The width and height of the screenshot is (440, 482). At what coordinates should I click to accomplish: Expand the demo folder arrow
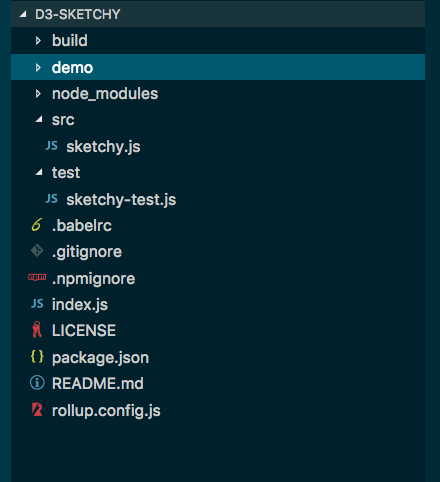pos(38,67)
